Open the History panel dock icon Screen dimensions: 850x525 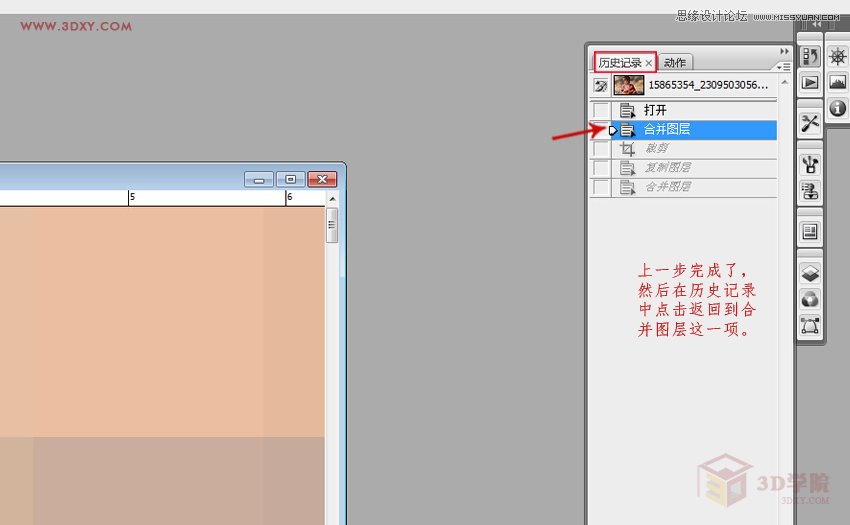pos(810,56)
